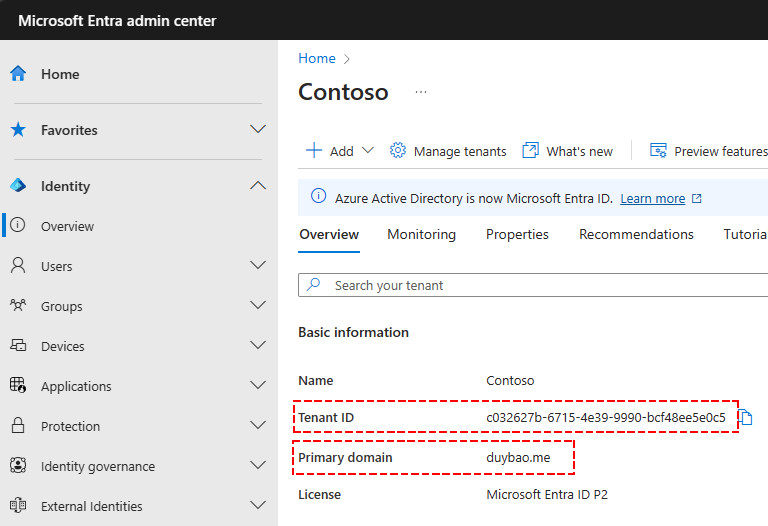Click the Identity diamond icon
The height and width of the screenshot is (526, 768).
pyautogui.click(x=18, y=186)
